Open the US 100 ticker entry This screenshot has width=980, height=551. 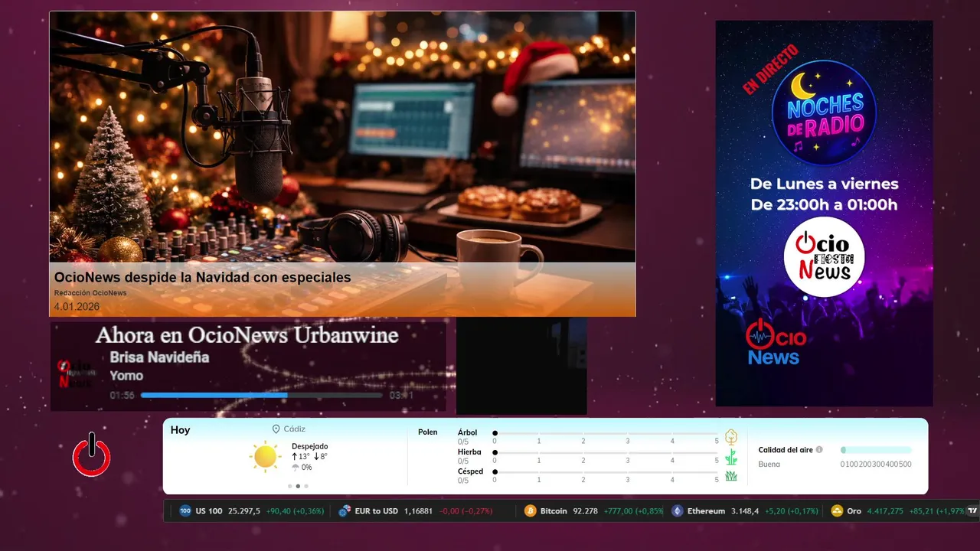point(251,511)
